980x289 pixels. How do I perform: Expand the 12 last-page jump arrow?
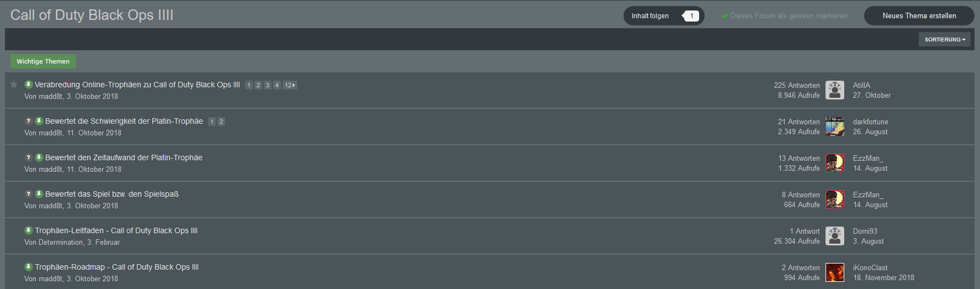pyautogui.click(x=290, y=85)
